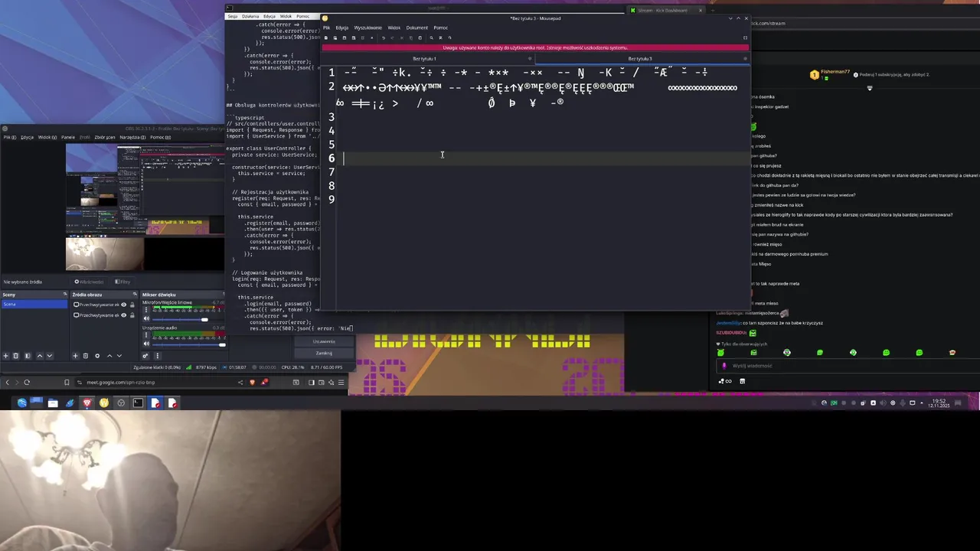Close the Bez tytułu 1 tab
980x551 pixels.
coord(529,59)
